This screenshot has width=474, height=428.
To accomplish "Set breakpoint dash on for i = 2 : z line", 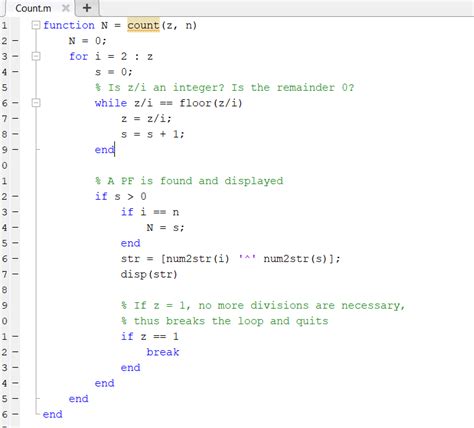I will tap(15, 56).
